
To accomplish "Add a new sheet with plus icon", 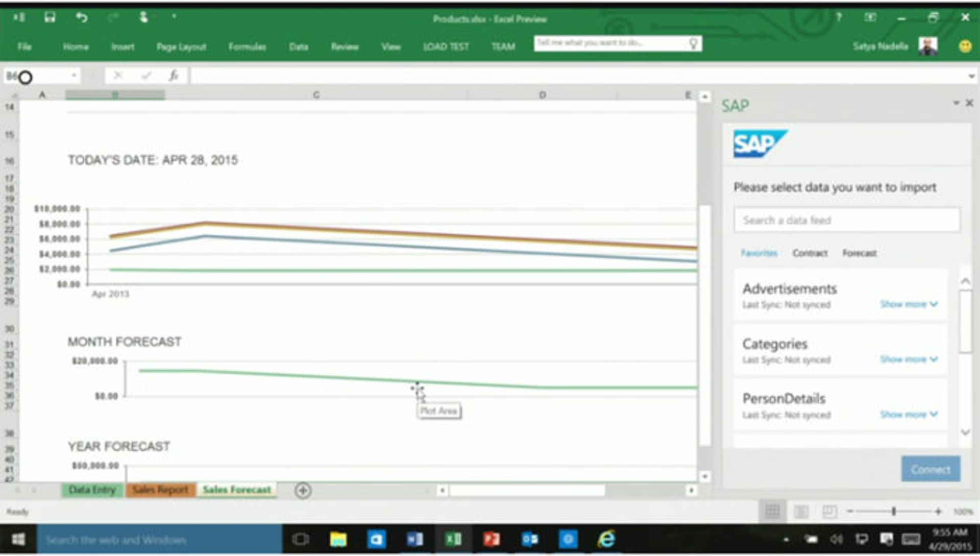I will [303, 491].
